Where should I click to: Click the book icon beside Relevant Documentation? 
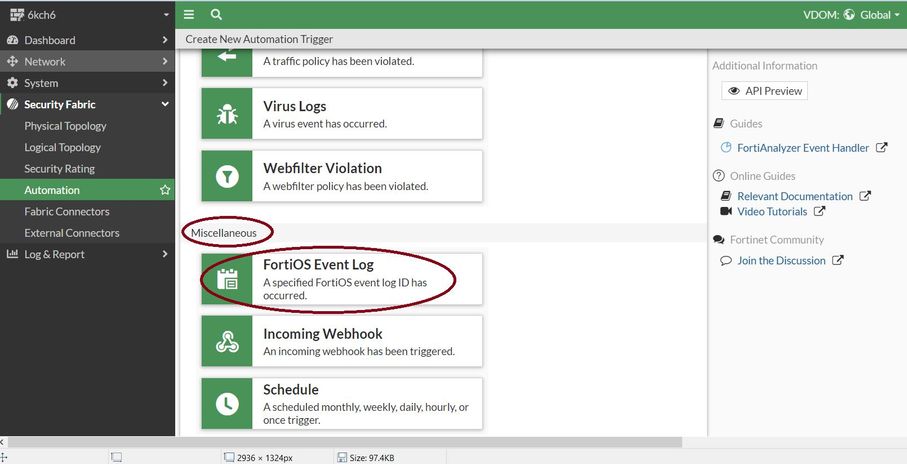click(x=725, y=196)
